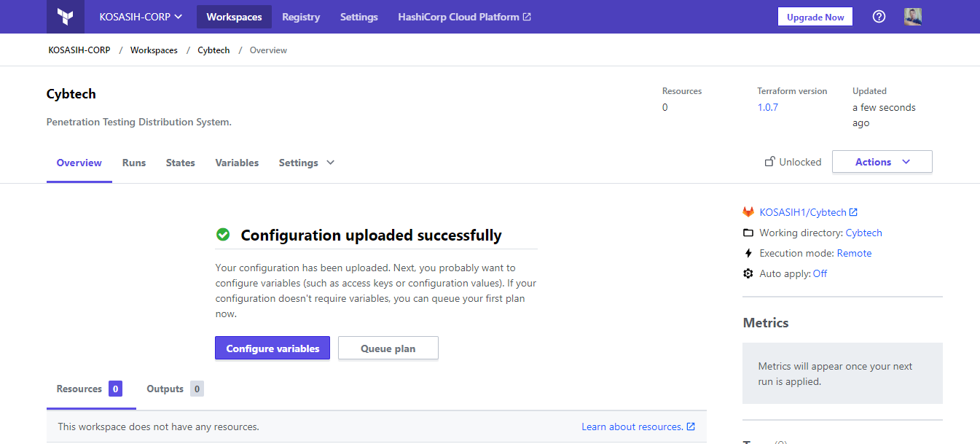The height and width of the screenshot is (444, 980).
Task: Click the Metrics heading
Action: click(x=766, y=322)
